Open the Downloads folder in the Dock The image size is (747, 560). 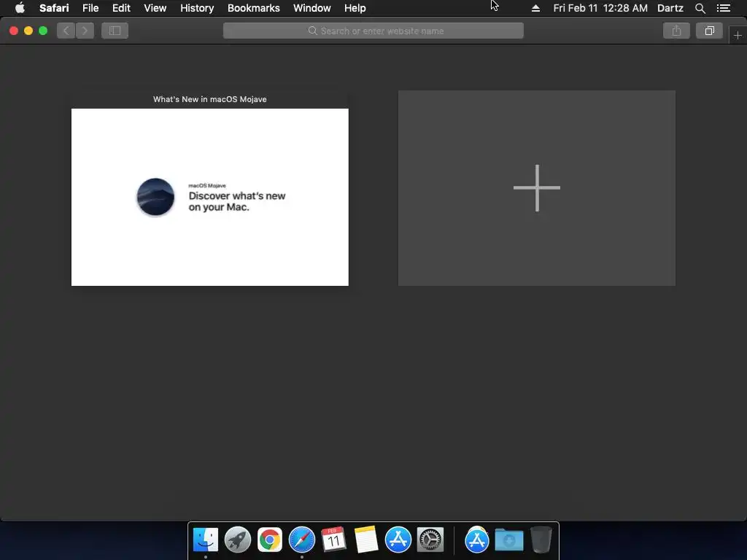tap(508, 540)
